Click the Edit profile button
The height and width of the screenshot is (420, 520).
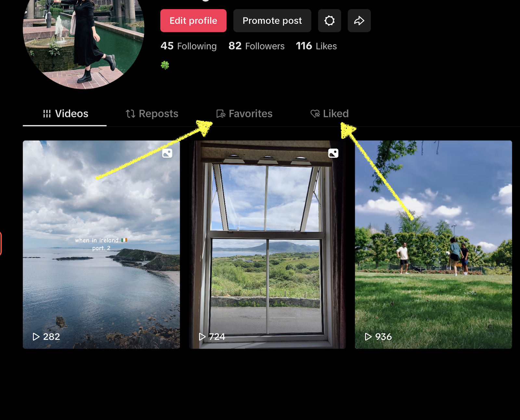(x=193, y=20)
